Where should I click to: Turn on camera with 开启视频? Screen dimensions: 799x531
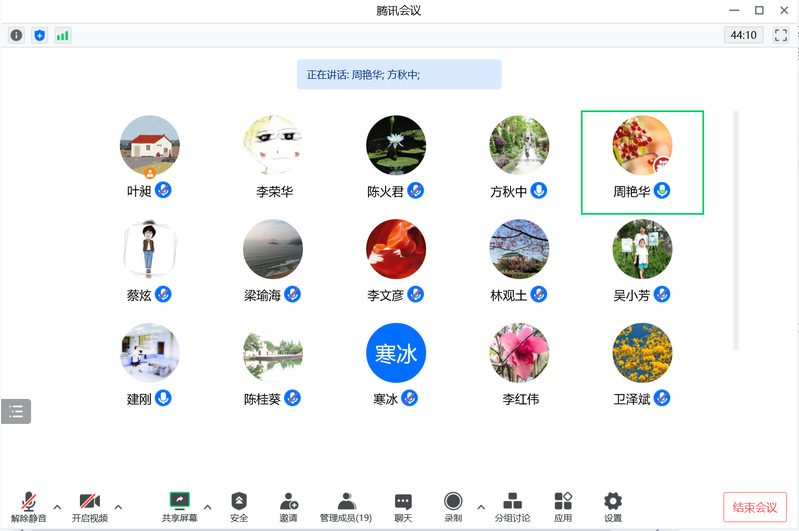click(x=90, y=507)
